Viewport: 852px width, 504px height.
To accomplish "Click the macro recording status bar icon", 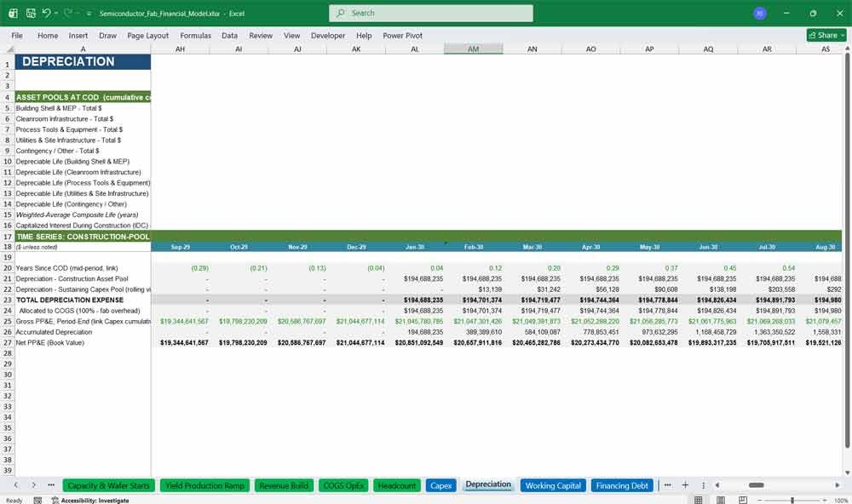I will (37, 501).
